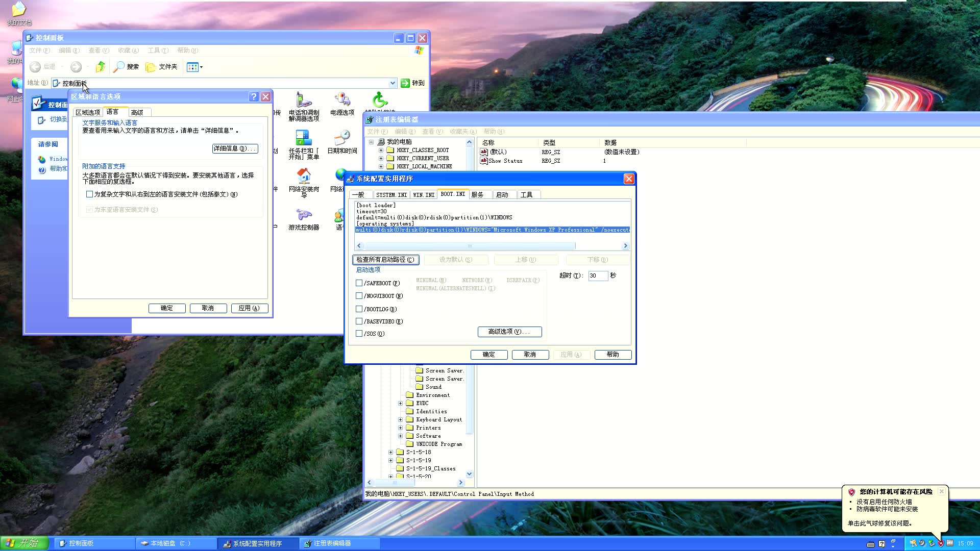Expand the HKEY_LOCAL_MACHINE tree node
980x551 pixels.
pos(381,166)
